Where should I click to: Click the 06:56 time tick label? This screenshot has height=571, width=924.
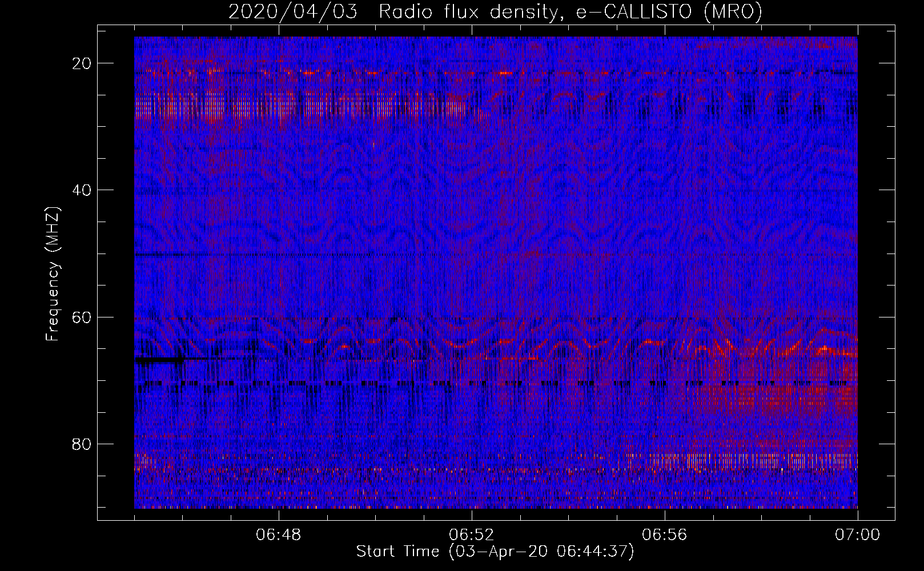pos(665,535)
